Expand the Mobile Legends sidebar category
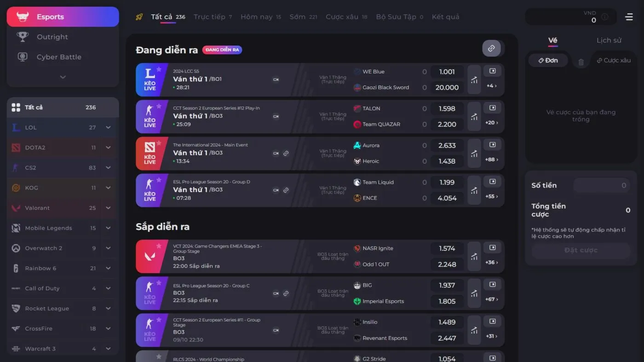This screenshot has height=362, width=644. [108, 228]
